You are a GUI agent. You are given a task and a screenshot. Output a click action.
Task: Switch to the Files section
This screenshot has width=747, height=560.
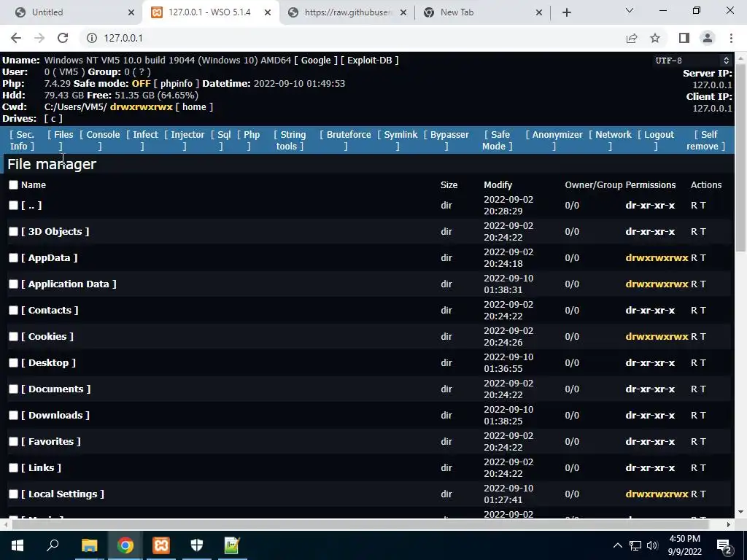(x=61, y=141)
